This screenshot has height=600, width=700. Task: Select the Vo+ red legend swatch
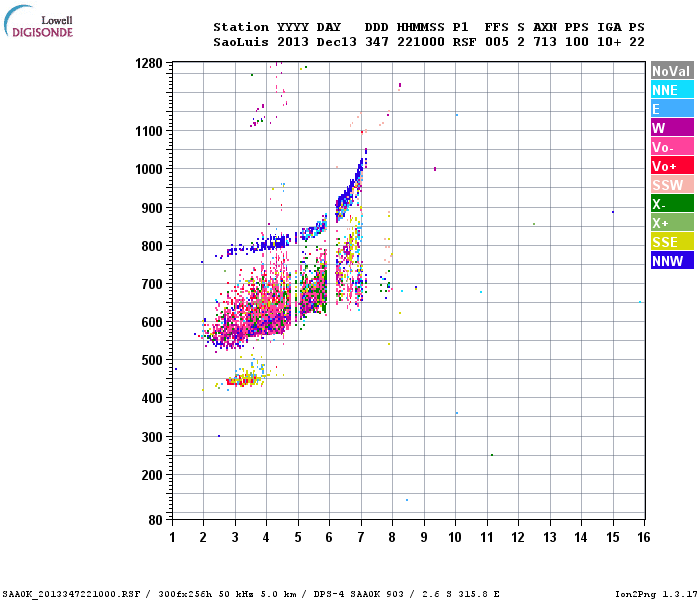click(672, 166)
